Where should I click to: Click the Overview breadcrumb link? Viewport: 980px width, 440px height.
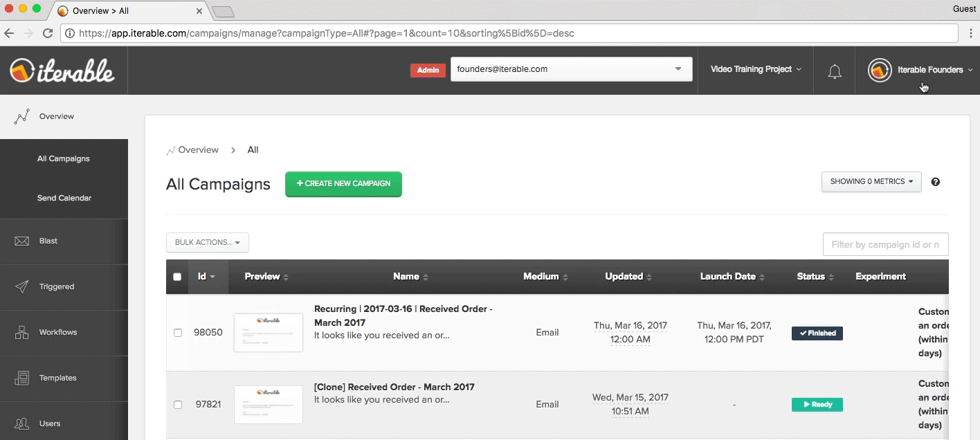pos(198,150)
